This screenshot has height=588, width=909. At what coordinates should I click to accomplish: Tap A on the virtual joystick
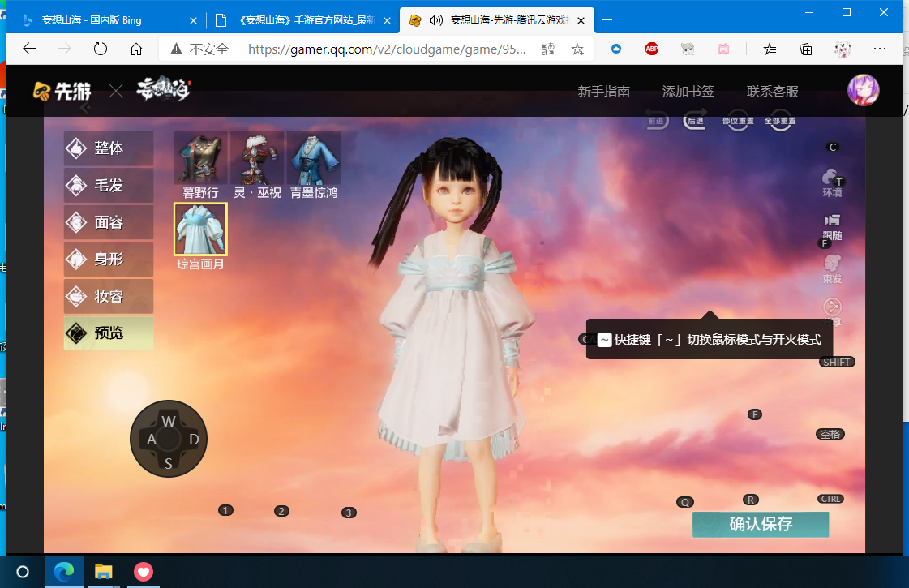tap(152, 440)
